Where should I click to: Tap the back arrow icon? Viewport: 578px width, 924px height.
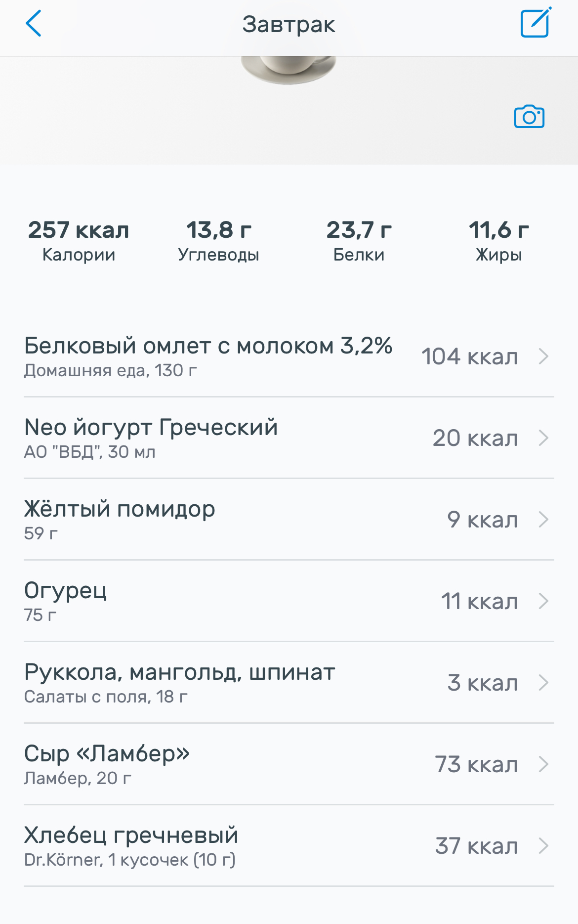coord(34,24)
